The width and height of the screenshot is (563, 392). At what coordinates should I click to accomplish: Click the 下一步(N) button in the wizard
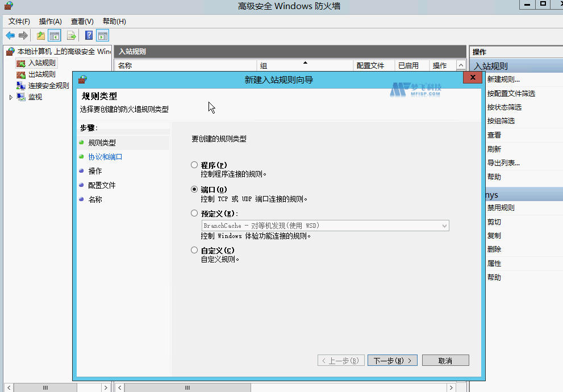click(x=392, y=360)
